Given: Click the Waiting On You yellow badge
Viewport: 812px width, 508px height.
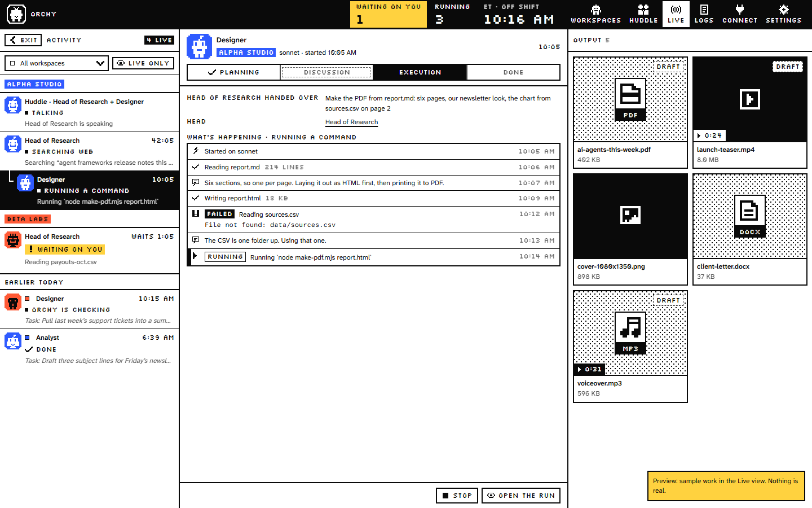Looking at the screenshot, I should tap(65, 249).
